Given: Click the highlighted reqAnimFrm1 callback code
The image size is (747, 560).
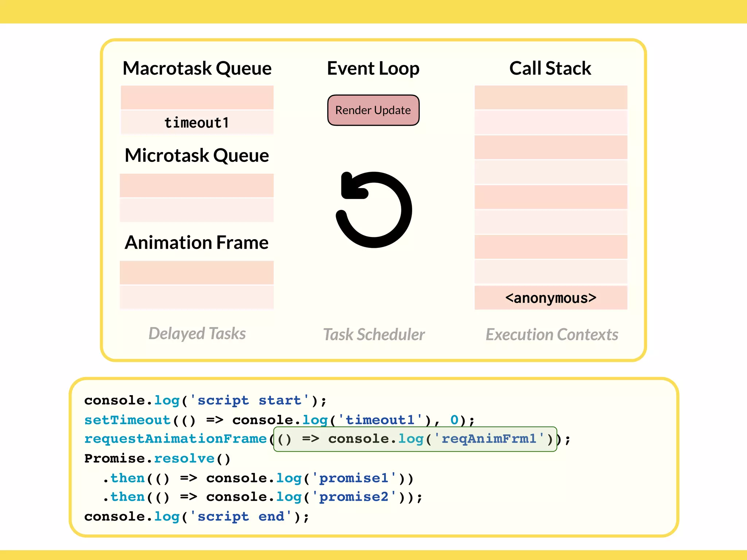Looking at the screenshot, I should click(415, 439).
